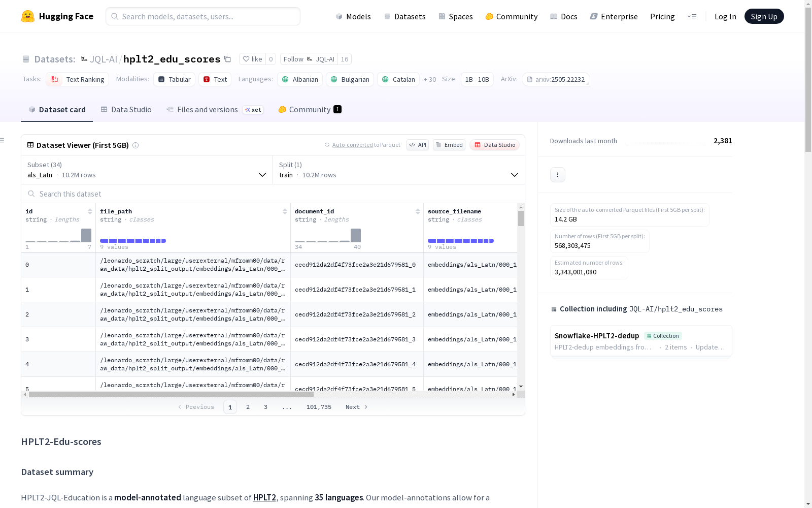812x508 pixels.
Task: Click the Bulgarian language tag
Action: point(350,79)
